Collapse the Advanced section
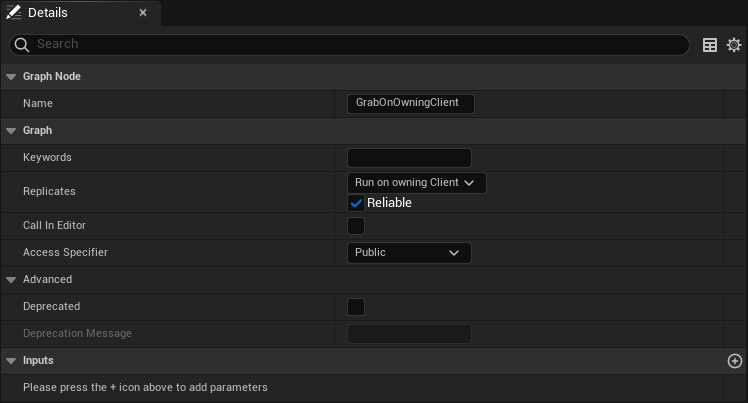The height and width of the screenshot is (403, 748). [x=11, y=280]
